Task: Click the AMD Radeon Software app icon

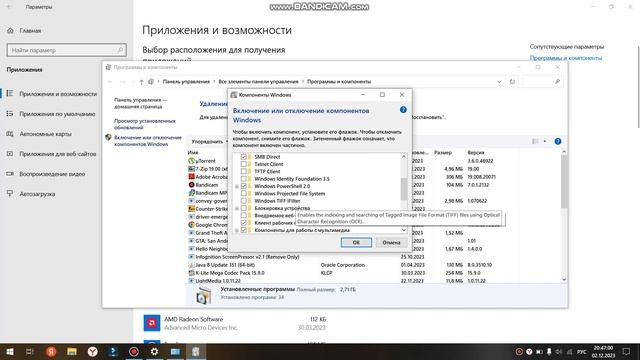Action: (x=152, y=323)
